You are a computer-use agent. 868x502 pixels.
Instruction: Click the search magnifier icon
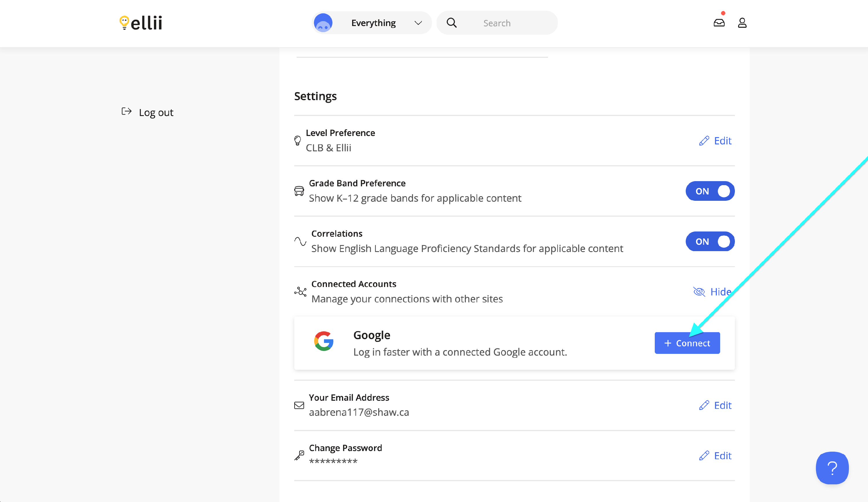click(452, 23)
